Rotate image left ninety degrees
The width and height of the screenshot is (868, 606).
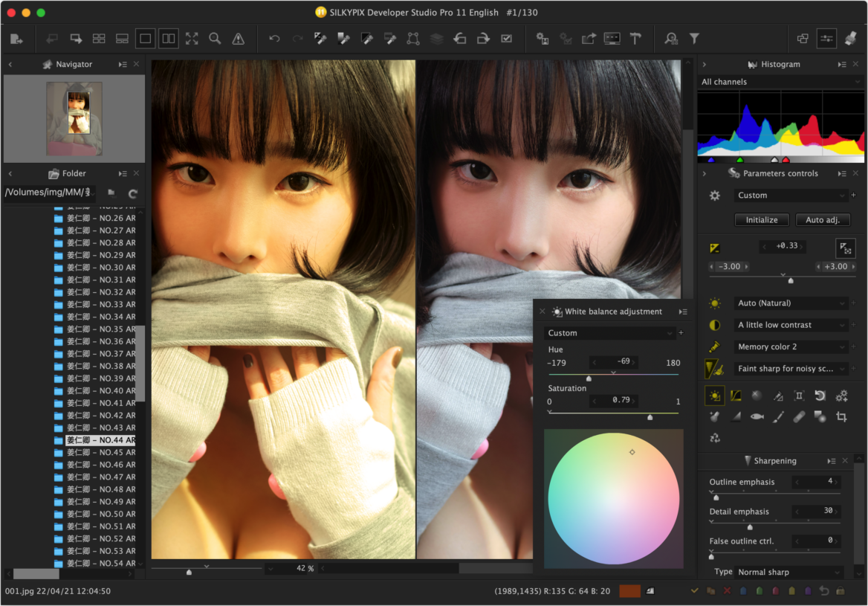coord(459,39)
